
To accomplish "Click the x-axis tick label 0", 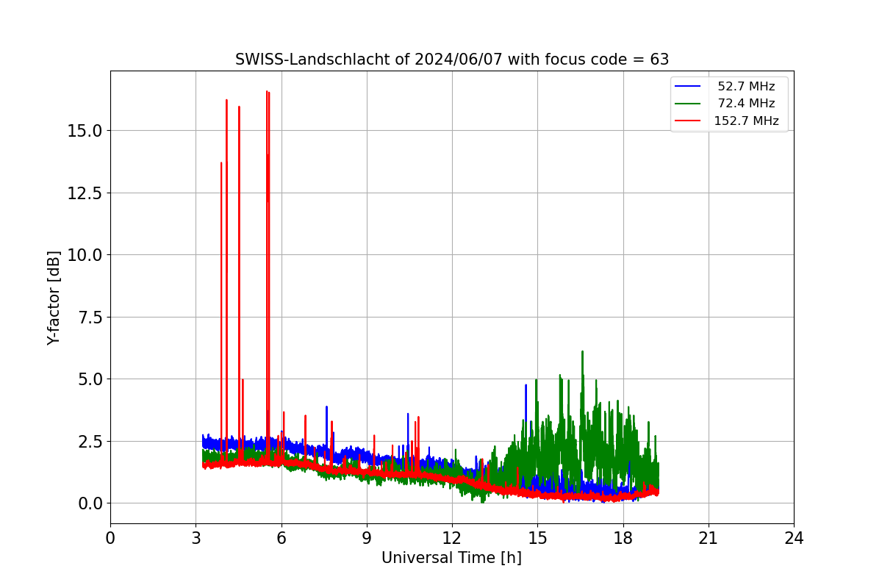I will (110, 538).
